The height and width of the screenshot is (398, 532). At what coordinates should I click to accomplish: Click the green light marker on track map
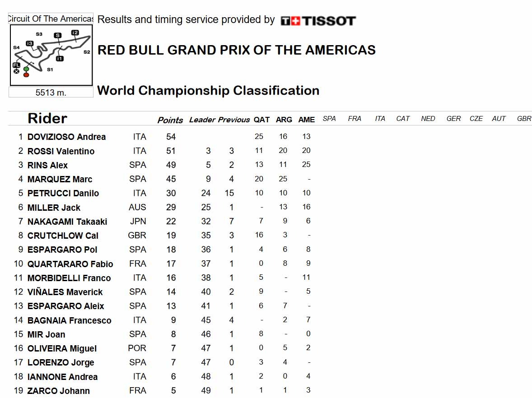[26, 69]
